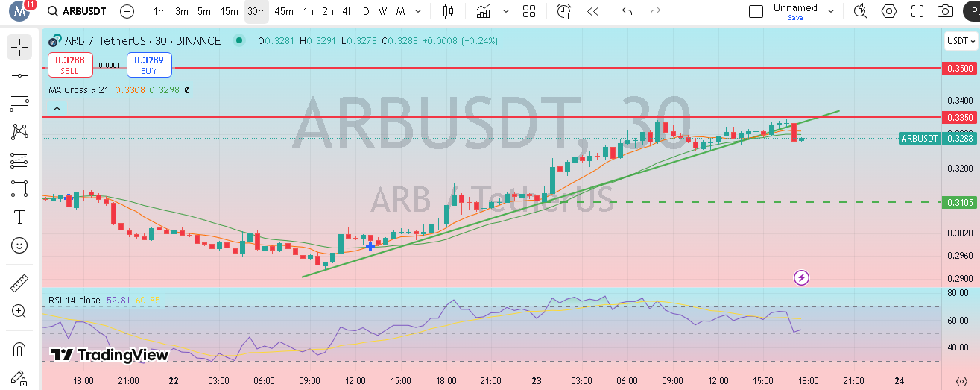Screen dimensions: 980x390
Task: Undo the last chart action
Action: tap(627, 11)
